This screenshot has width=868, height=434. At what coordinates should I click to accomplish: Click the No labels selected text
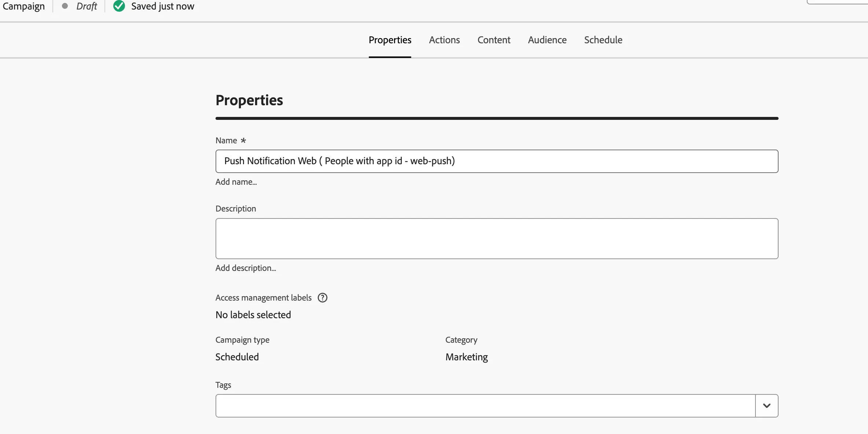pos(253,315)
